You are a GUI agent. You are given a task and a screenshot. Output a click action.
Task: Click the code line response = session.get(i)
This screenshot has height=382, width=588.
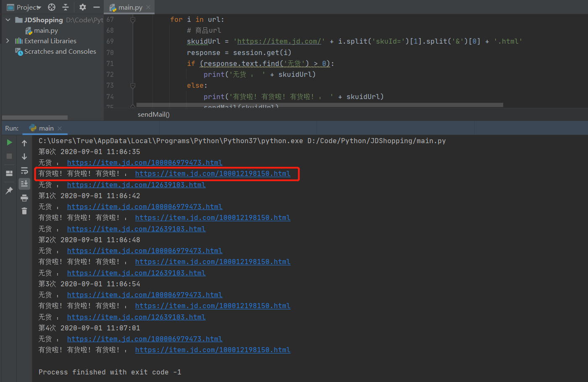coord(239,52)
